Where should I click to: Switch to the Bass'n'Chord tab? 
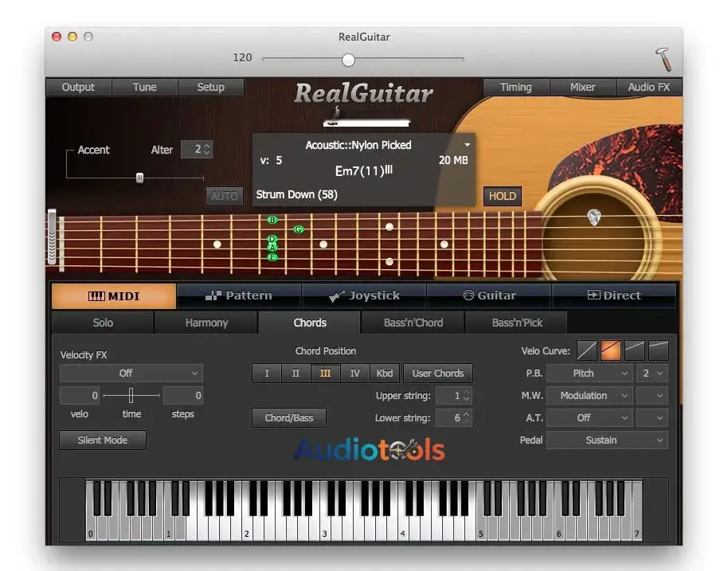click(413, 323)
